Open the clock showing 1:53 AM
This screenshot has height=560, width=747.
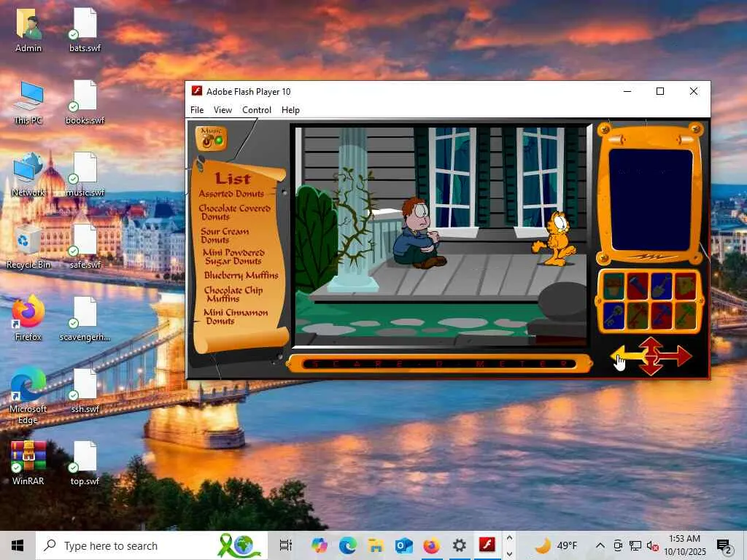tap(684, 545)
